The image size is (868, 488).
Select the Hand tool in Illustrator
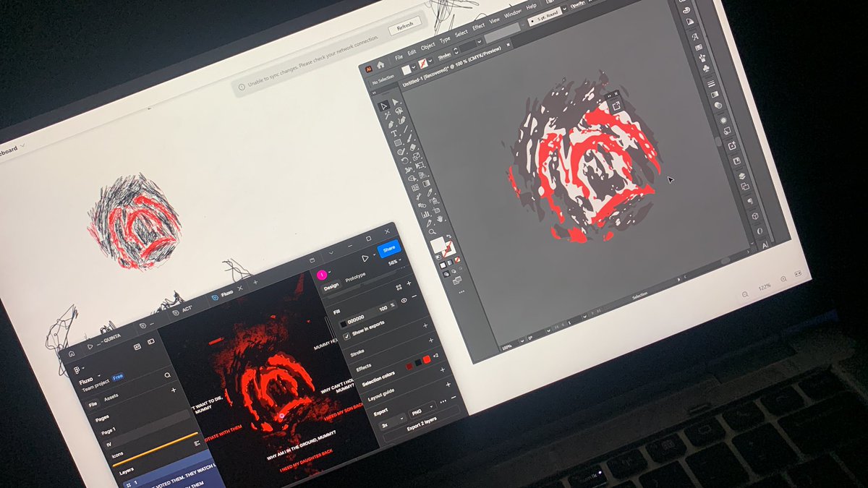pyautogui.click(x=441, y=219)
